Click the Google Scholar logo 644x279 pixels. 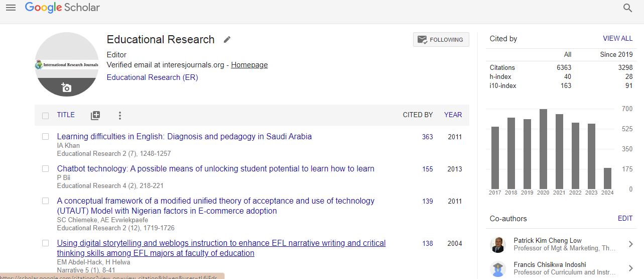[x=62, y=8]
